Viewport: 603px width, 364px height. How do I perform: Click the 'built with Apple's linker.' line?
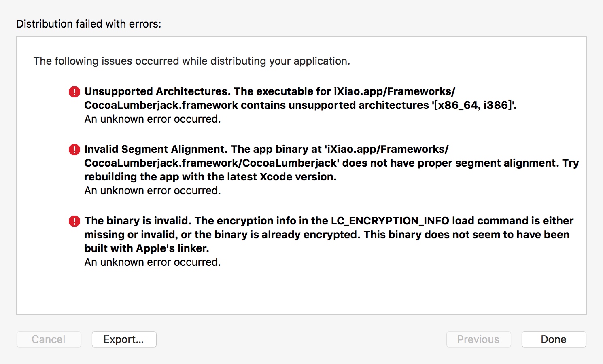(x=147, y=248)
